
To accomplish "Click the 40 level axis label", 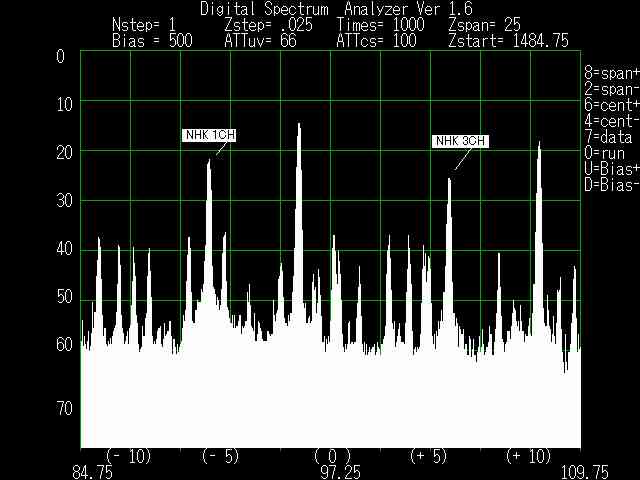I will (64, 249).
